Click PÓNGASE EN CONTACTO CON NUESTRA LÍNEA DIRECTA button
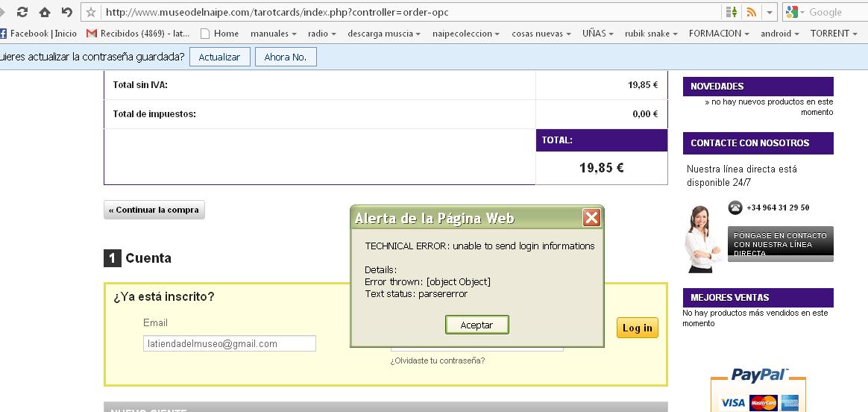868x412 pixels. coord(780,243)
